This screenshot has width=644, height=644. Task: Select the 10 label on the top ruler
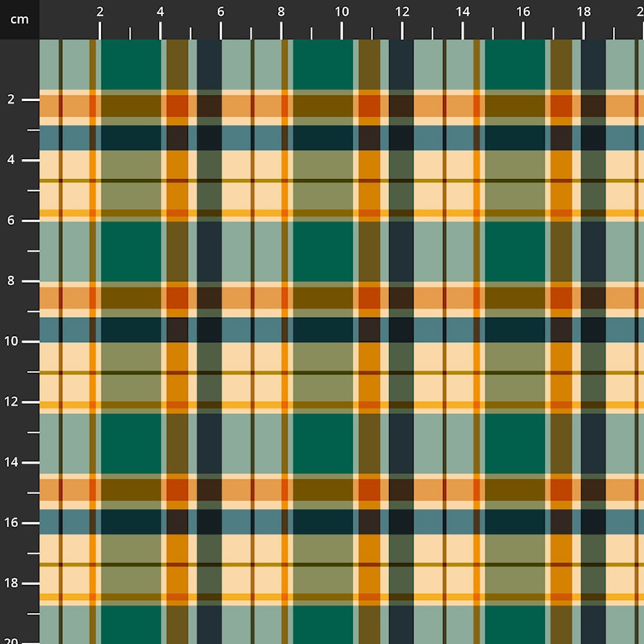(342, 12)
